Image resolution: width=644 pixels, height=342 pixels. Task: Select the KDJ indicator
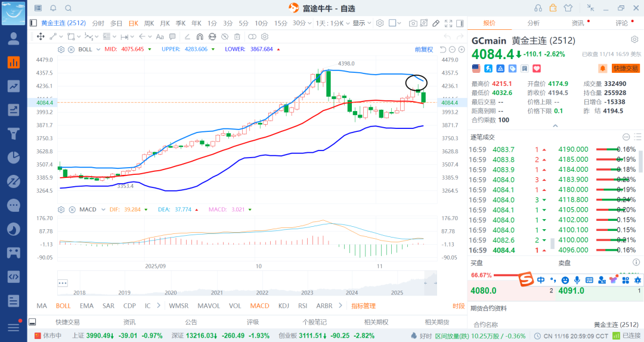click(283, 306)
